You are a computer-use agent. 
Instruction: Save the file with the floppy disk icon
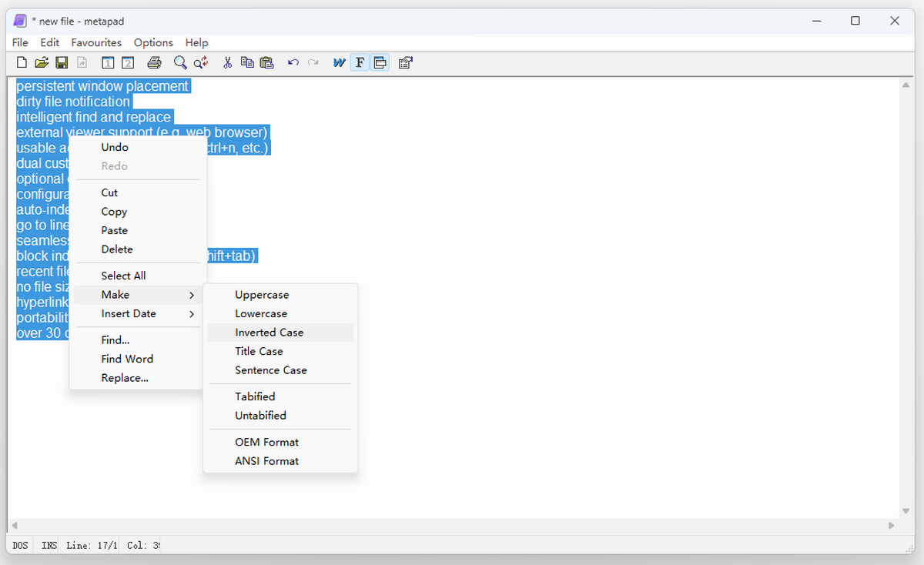coord(62,63)
